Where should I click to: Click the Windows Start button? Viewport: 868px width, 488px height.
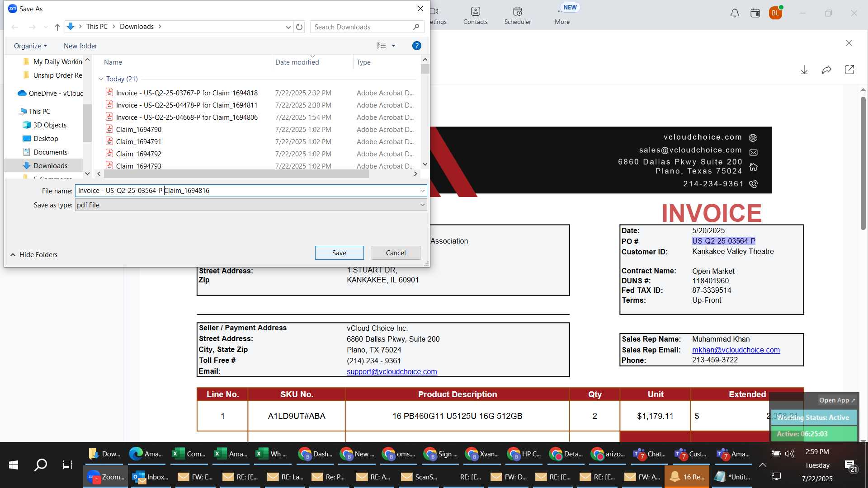[x=14, y=465]
